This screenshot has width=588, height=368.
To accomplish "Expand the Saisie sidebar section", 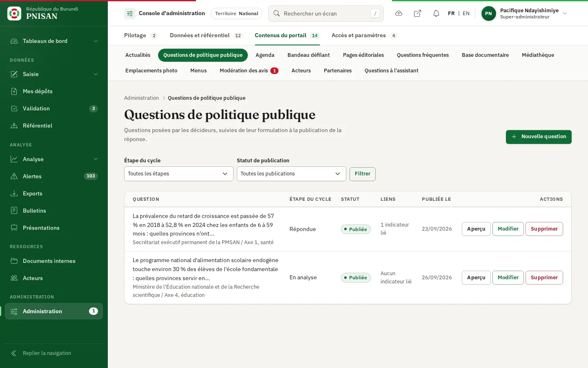I will (x=54, y=74).
